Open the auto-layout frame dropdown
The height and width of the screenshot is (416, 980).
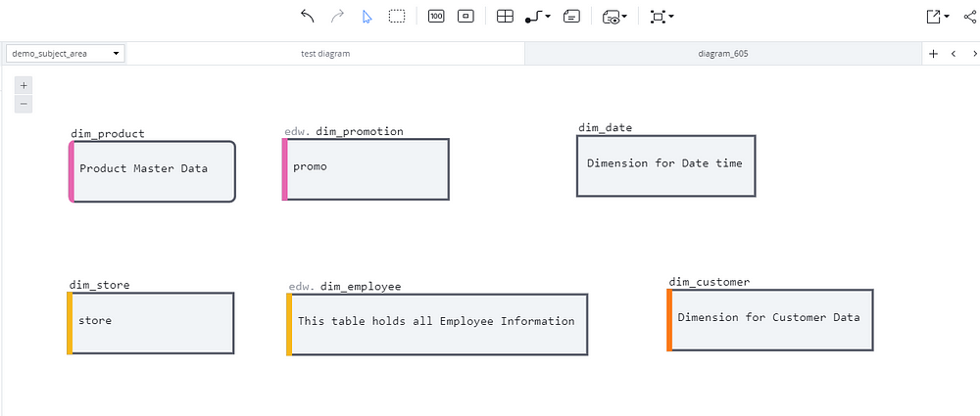pyautogui.click(x=661, y=17)
